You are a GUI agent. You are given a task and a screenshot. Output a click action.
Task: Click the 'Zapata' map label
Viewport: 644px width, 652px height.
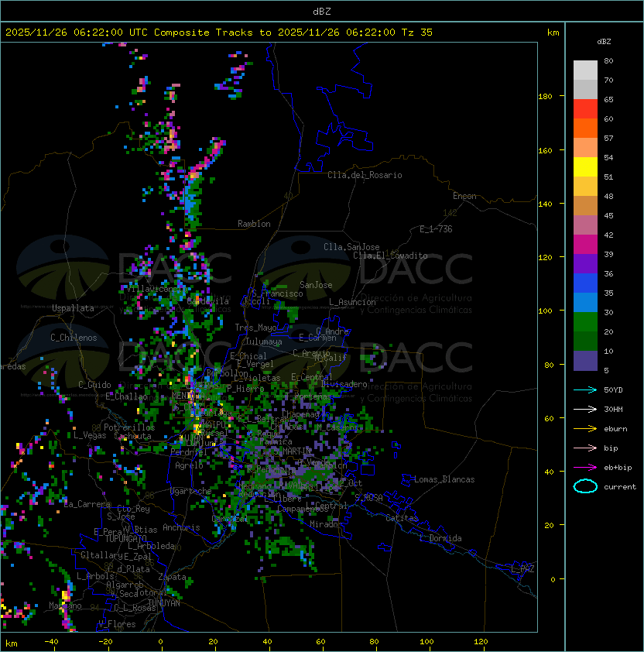tap(172, 577)
